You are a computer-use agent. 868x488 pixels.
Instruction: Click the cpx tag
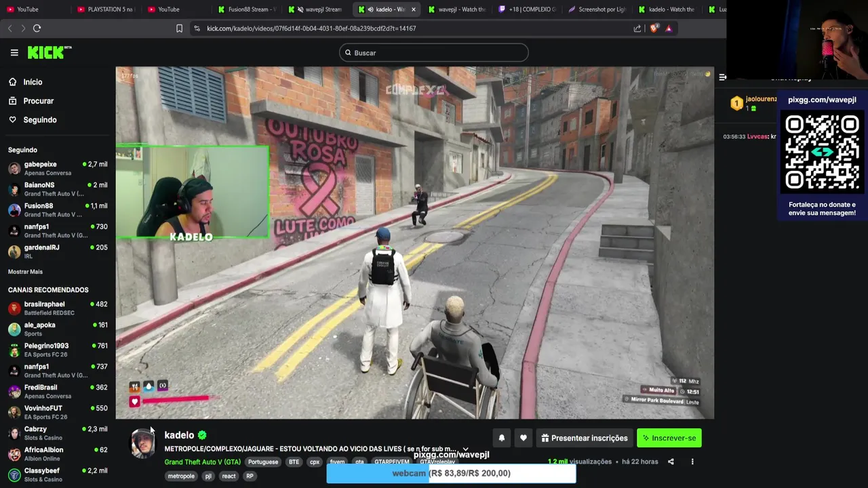pyautogui.click(x=315, y=462)
